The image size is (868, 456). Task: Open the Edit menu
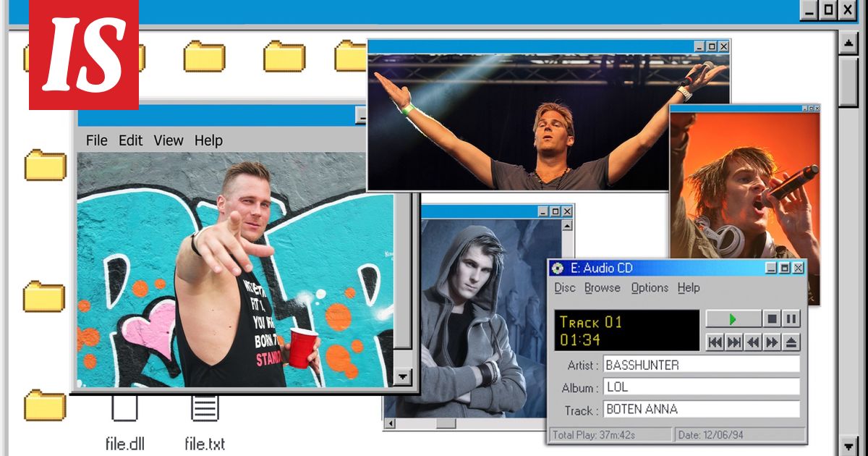[130, 140]
